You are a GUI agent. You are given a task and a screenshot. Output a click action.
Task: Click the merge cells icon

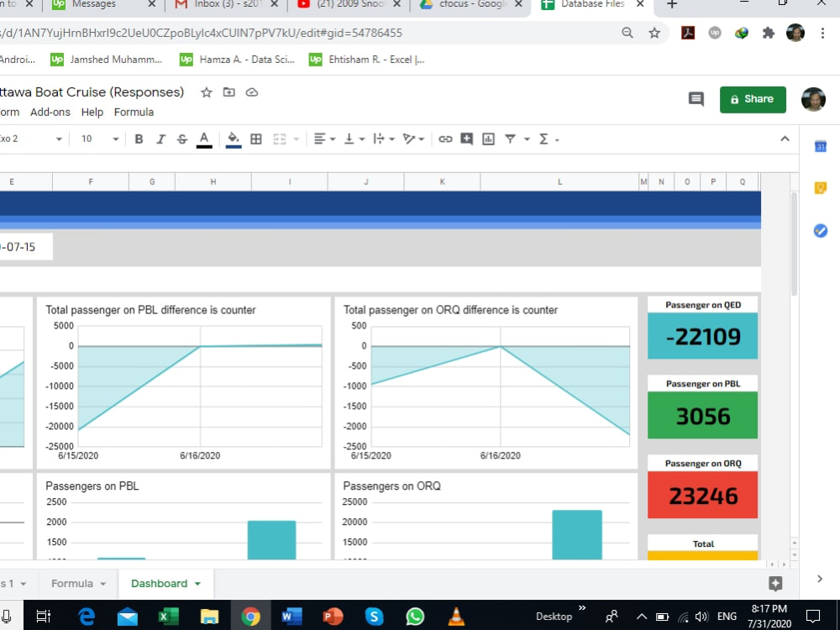(x=280, y=139)
